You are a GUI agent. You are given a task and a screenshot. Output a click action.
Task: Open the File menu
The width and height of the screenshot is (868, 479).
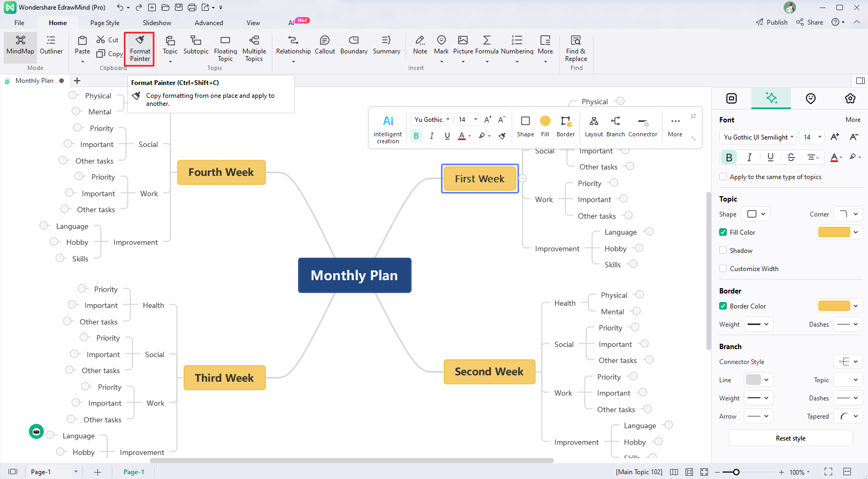pyautogui.click(x=19, y=23)
